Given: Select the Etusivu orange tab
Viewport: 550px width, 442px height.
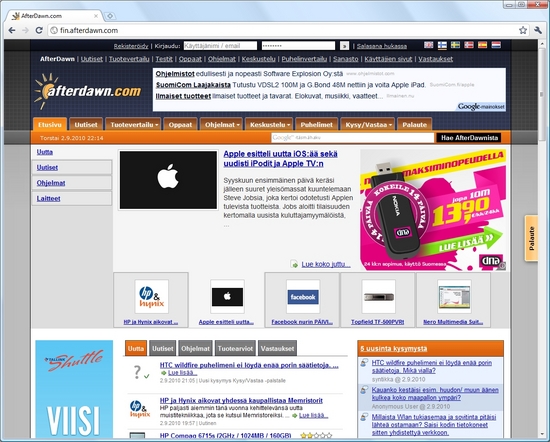Looking at the screenshot, I should 50,125.
